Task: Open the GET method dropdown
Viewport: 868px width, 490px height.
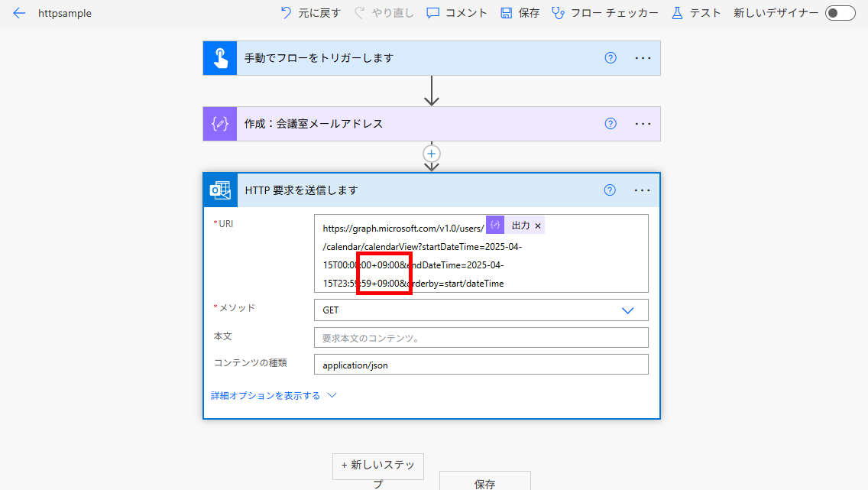Action: click(628, 310)
